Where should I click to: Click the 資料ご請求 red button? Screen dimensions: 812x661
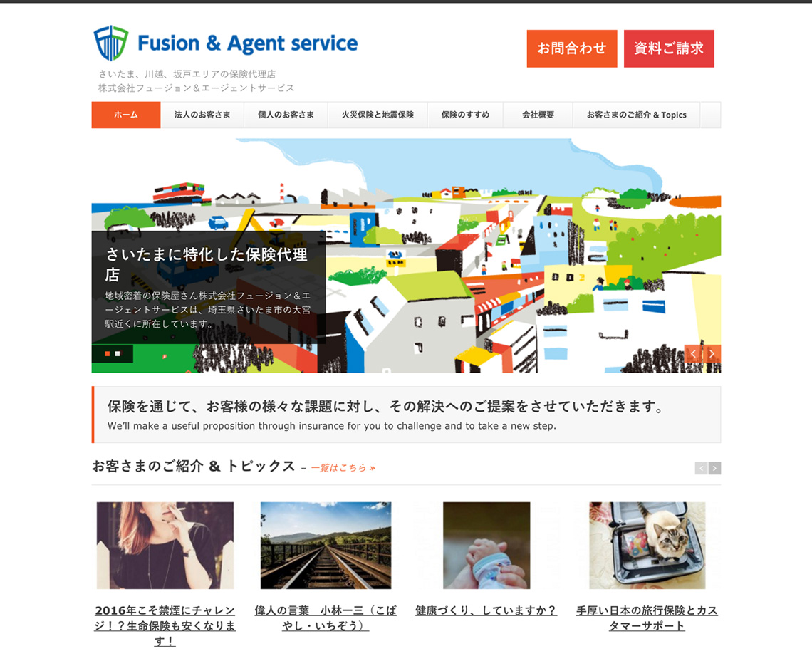[x=669, y=48]
